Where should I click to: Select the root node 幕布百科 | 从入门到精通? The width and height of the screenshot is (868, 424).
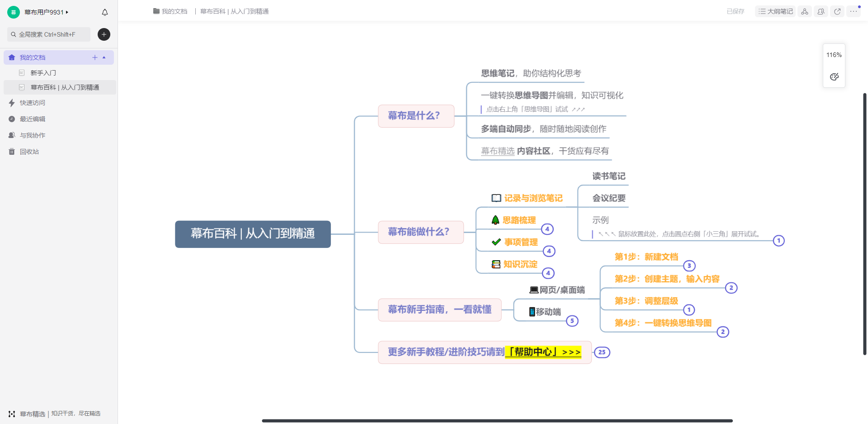coord(253,234)
